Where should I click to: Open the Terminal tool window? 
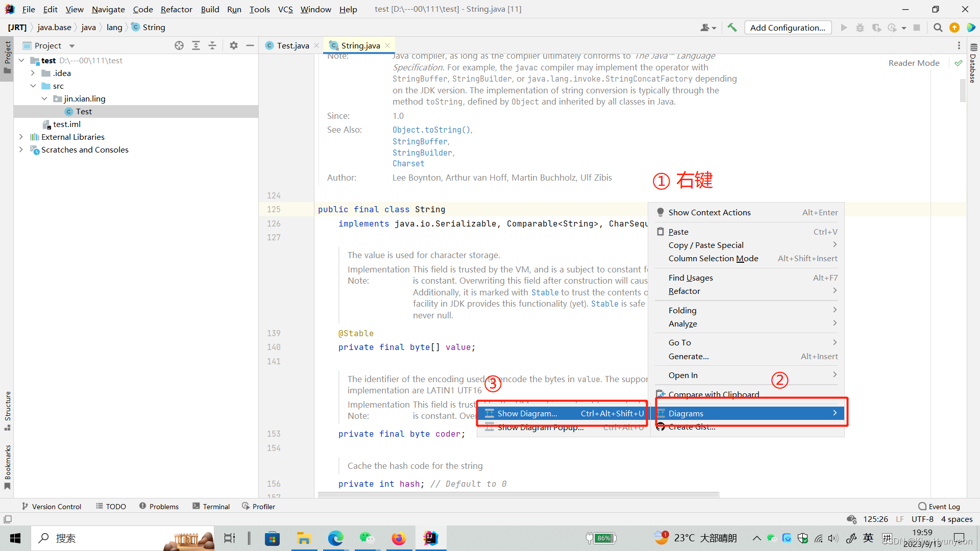[211, 507]
